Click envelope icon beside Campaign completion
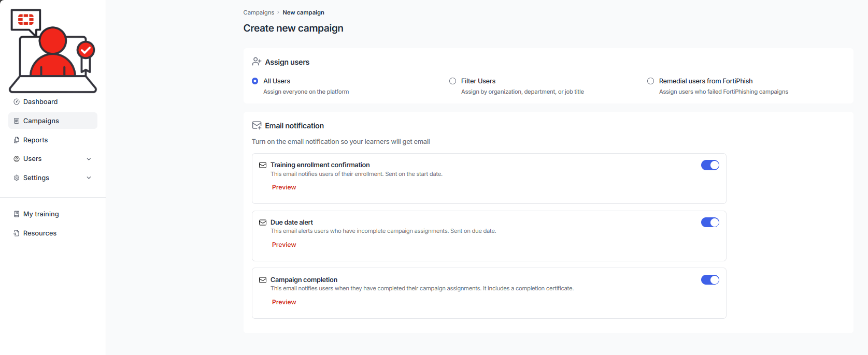The height and width of the screenshot is (355, 868). pos(263,280)
